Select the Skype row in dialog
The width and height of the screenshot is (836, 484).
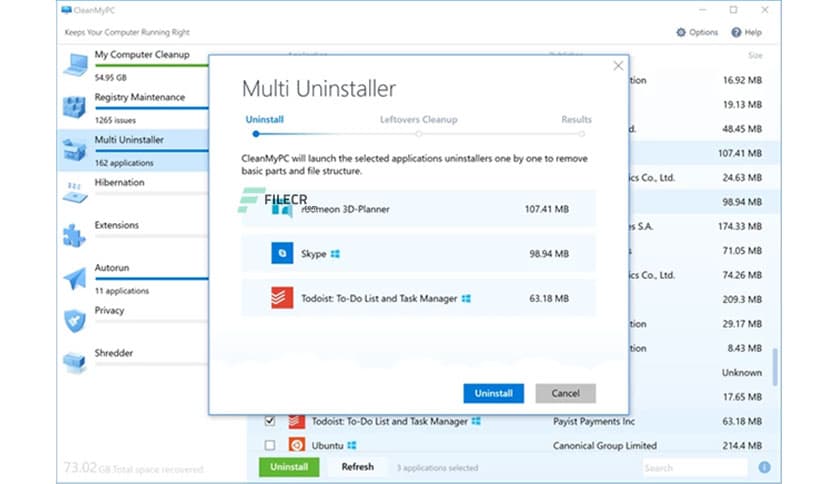coord(419,254)
